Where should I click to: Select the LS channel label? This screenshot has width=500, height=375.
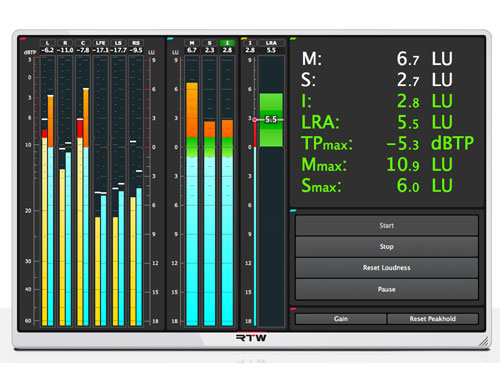pos(118,43)
